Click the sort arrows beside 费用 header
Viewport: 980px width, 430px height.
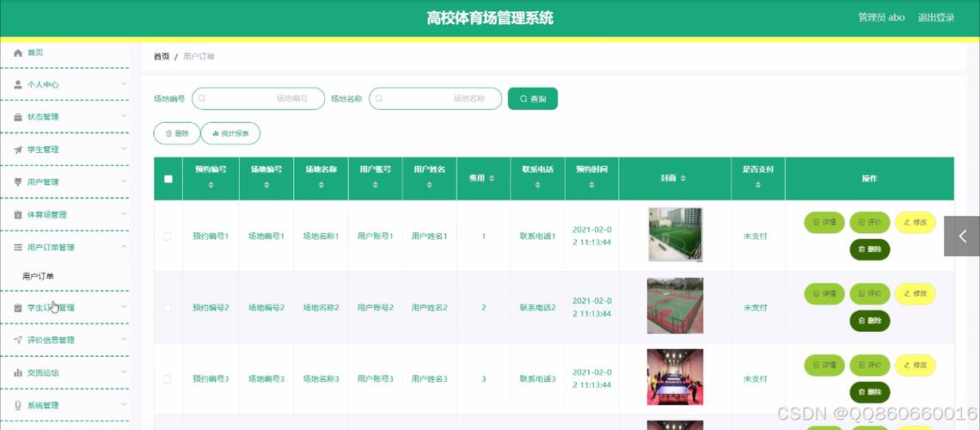[x=492, y=179]
